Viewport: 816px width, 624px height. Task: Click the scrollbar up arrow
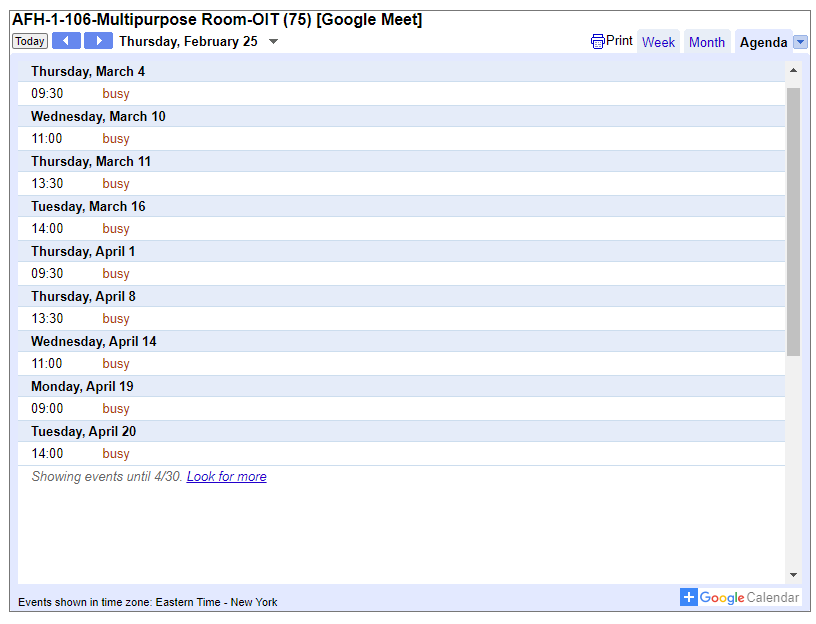[x=793, y=70]
